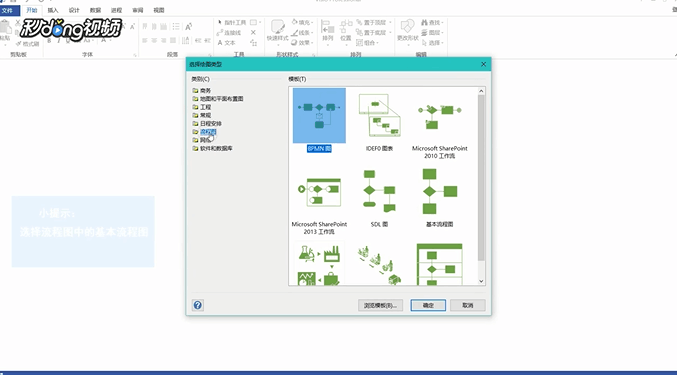Click the help question mark icon in dialog
Viewport: 677px width, 375px height.
coord(198,305)
